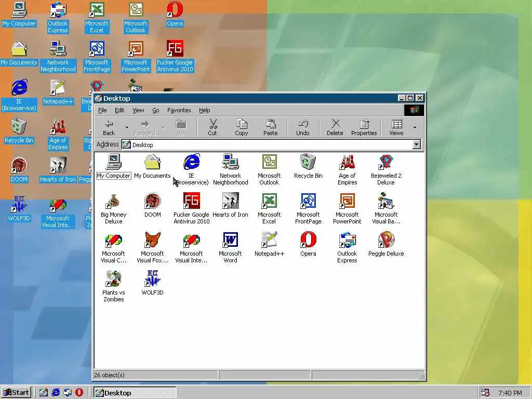Select Microsoft FrontPage in Desktop window
This screenshot has height=399, width=532.
[x=308, y=209]
